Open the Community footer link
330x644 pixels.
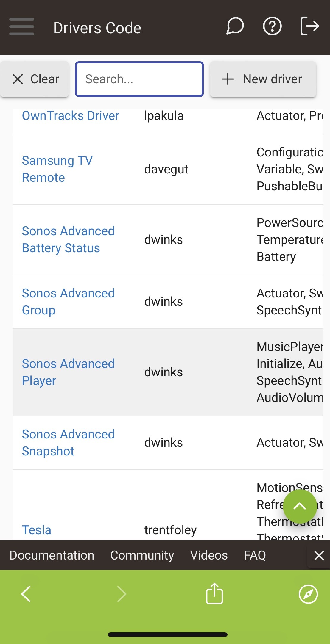click(x=142, y=555)
